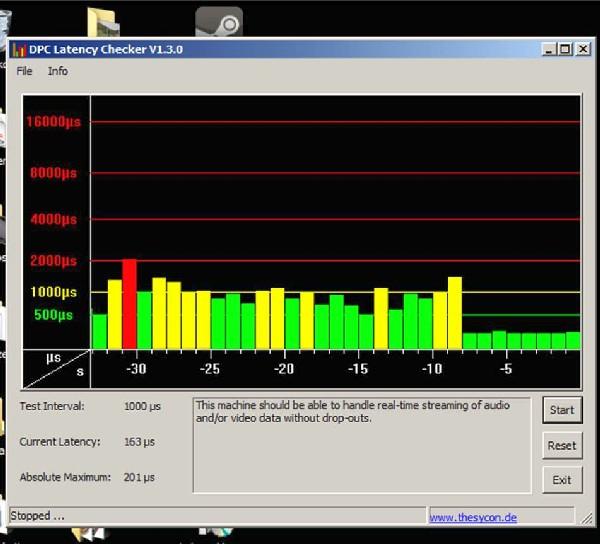Click the Test Interval label
The height and width of the screenshot is (544, 600).
[52, 406]
